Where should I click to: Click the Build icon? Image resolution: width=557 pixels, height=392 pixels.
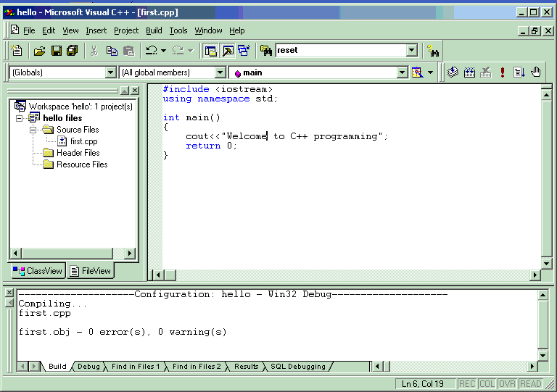(469, 72)
